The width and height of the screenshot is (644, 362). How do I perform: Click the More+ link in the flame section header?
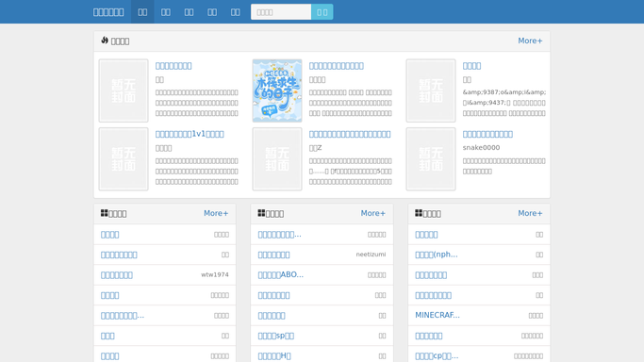click(530, 41)
